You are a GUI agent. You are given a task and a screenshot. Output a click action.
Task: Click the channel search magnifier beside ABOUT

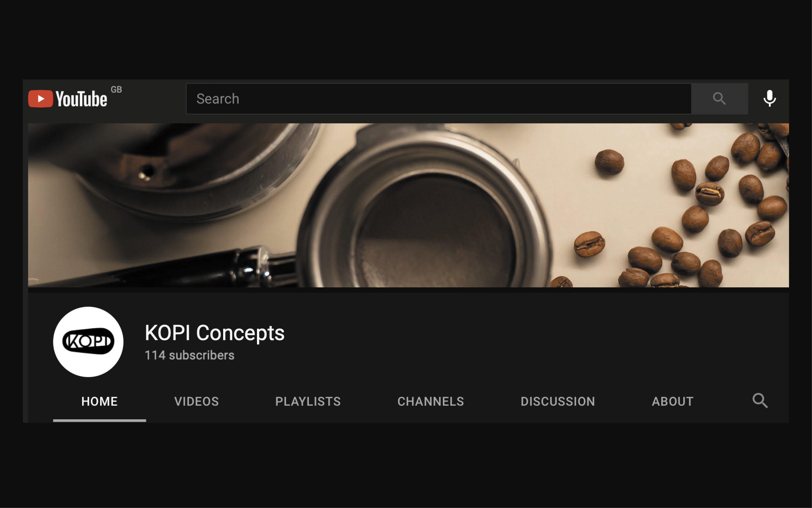[x=760, y=401]
